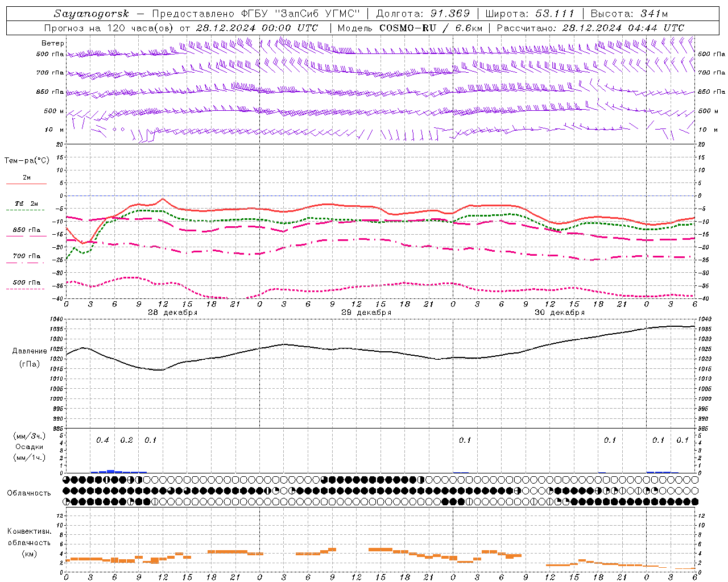The width and height of the screenshot is (728, 582).
Task: Click the Sayanogorsk station title
Action: pos(92,14)
